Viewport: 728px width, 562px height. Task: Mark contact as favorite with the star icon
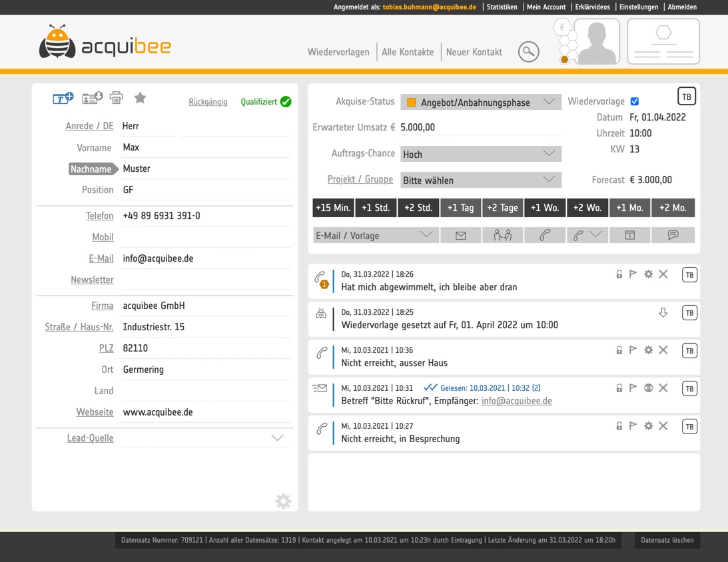[140, 97]
